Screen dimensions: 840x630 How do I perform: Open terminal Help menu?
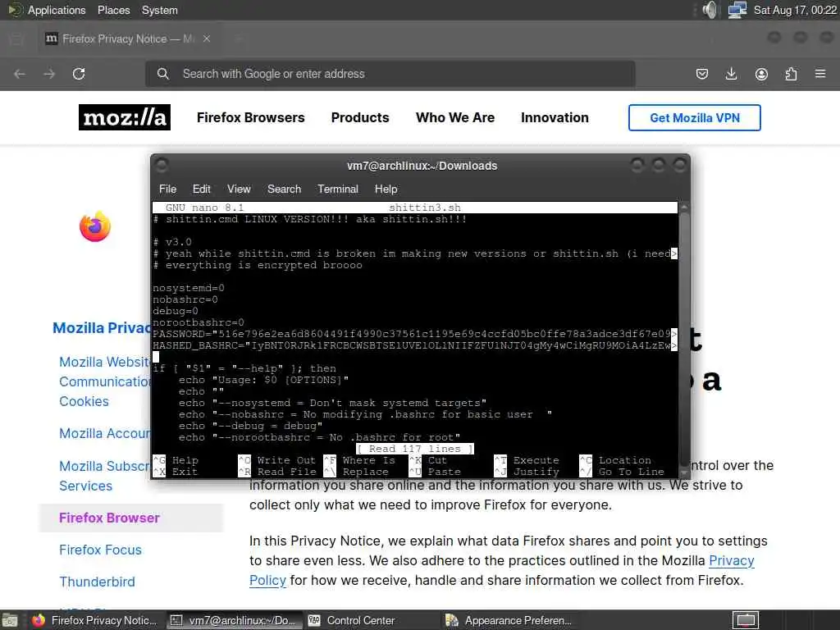[x=386, y=189]
